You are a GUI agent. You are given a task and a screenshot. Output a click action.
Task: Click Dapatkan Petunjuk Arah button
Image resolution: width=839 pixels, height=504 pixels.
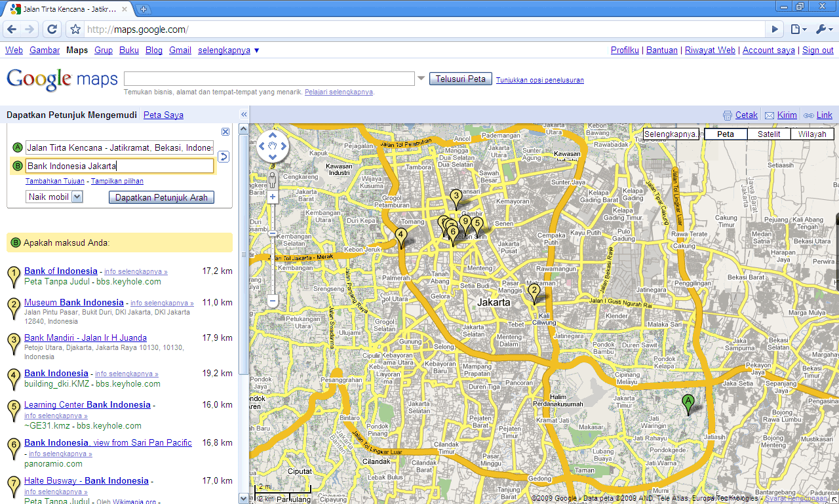[161, 197]
